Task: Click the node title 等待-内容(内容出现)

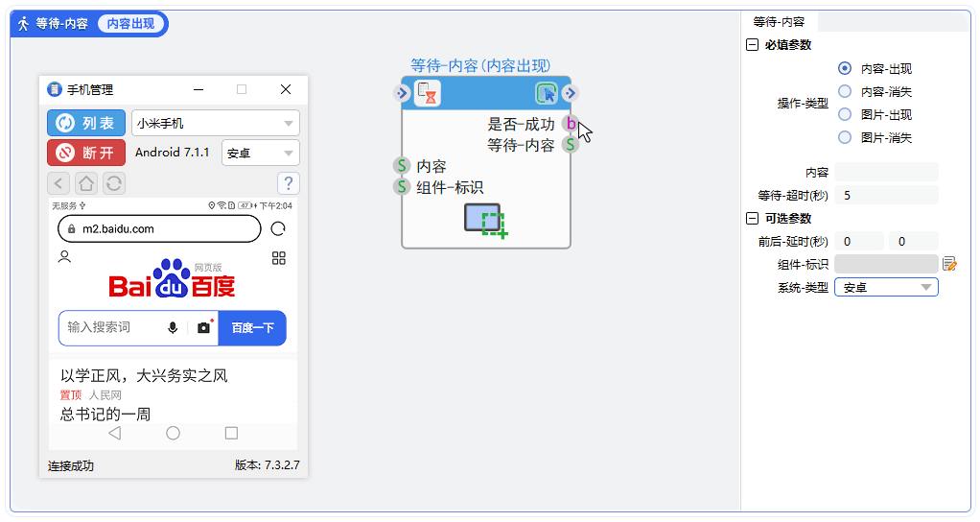Action: click(480, 65)
